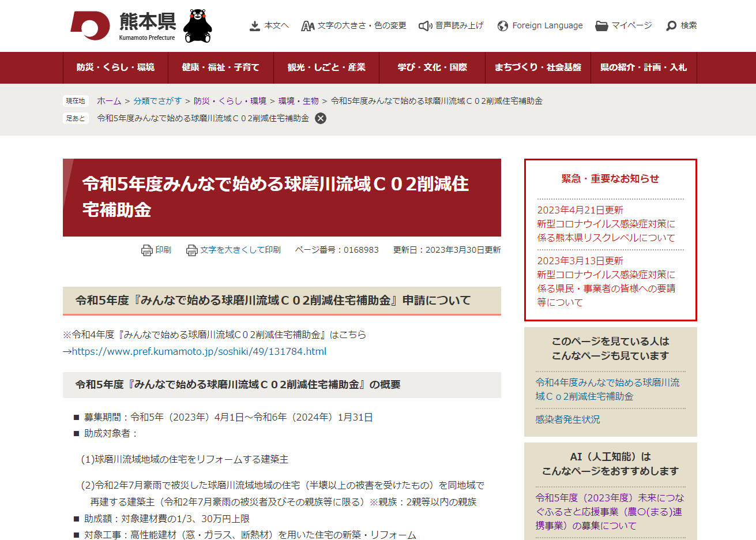Screen dimensions: 756x540
Task: Go to ホーム breadcrumb link
Action: tap(109, 101)
